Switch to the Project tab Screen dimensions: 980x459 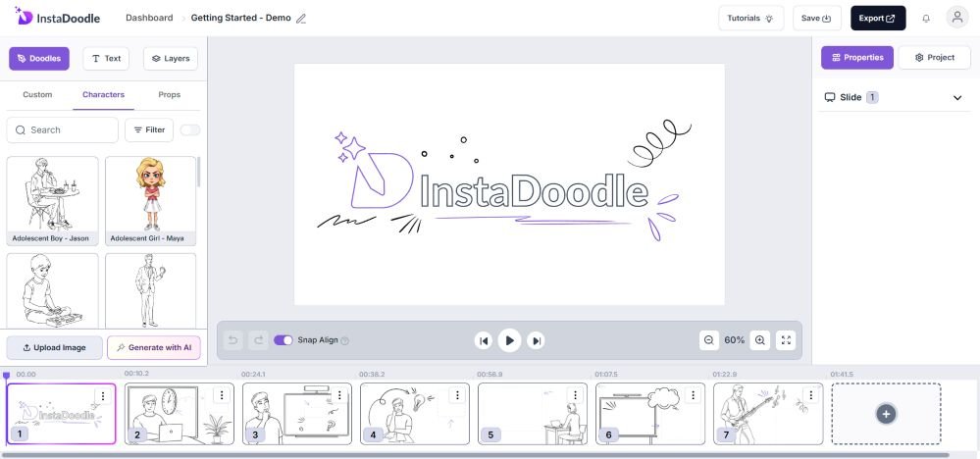[x=934, y=58]
